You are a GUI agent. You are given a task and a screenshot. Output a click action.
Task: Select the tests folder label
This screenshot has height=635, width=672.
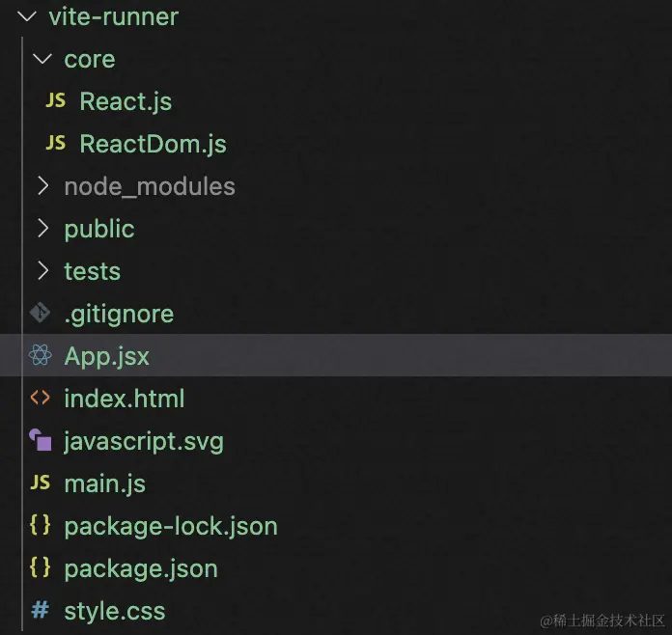[x=93, y=271]
